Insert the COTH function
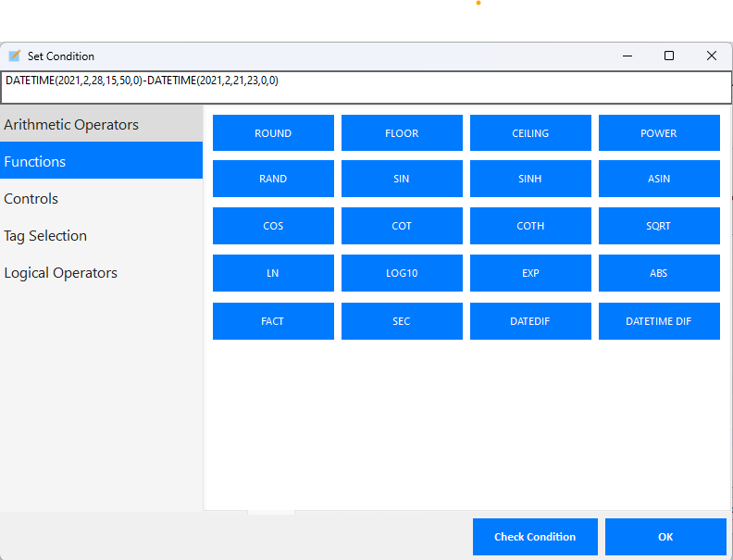733x560 pixels. pyautogui.click(x=530, y=226)
